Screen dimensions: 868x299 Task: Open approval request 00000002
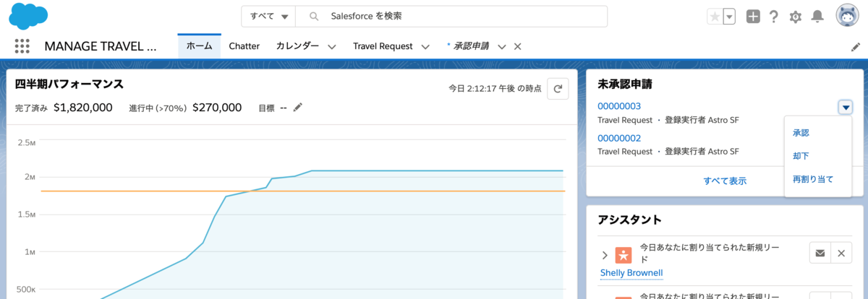click(619, 138)
